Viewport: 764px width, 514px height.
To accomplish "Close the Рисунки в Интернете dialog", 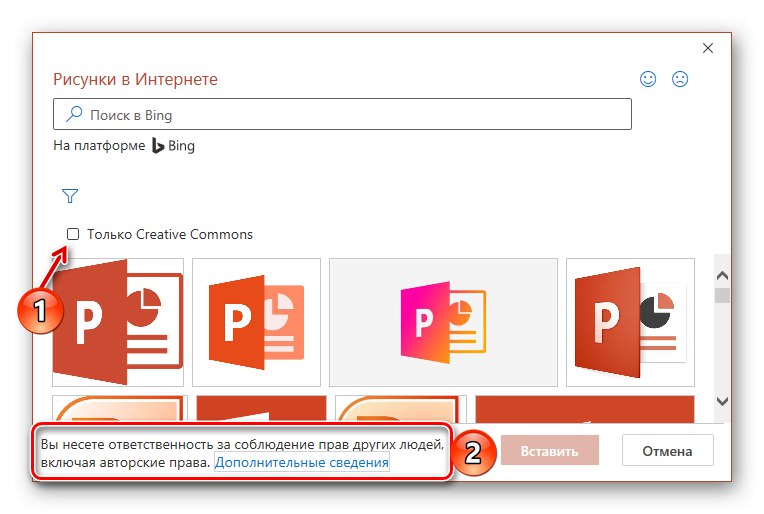I will coord(708,48).
